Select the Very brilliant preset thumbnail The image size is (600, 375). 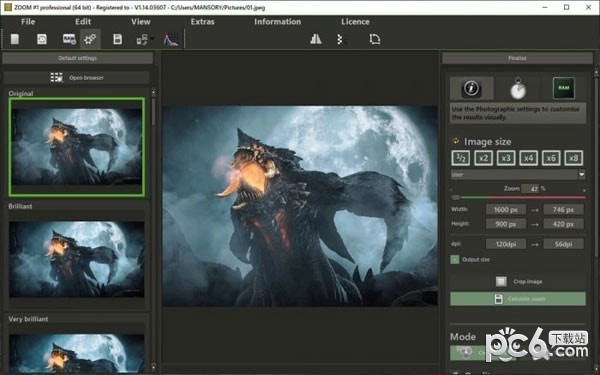tap(77, 353)
